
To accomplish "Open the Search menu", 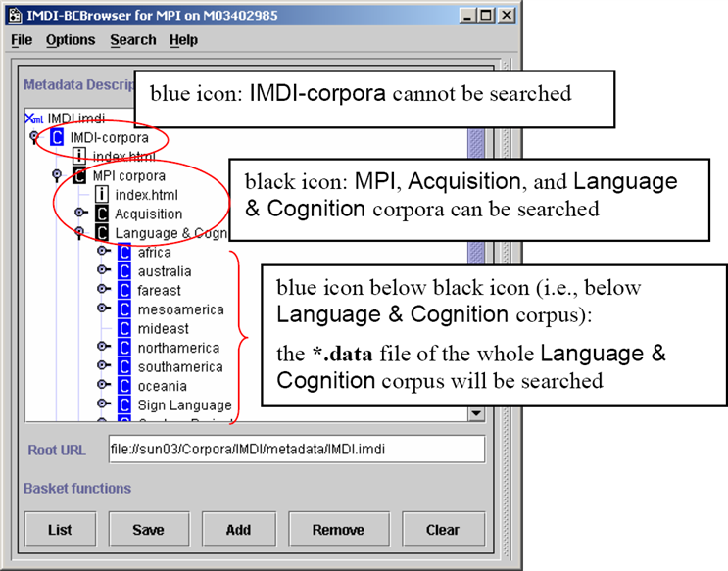I will pos(133,40).
